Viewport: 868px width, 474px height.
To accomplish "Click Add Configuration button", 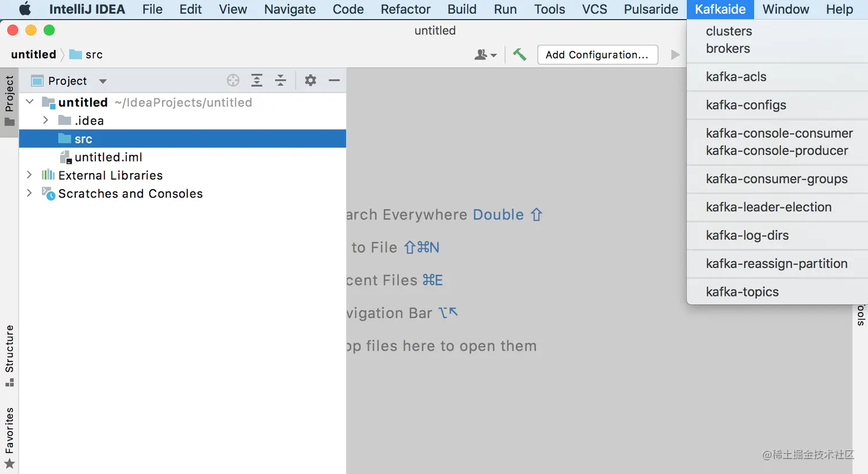I will (597, 55).
